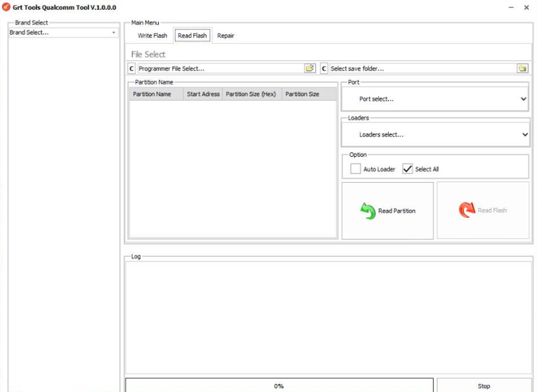Click the 0% progress bar
Image resolution: width=537 pixels, height=392 pixels.
click(279, 386)
